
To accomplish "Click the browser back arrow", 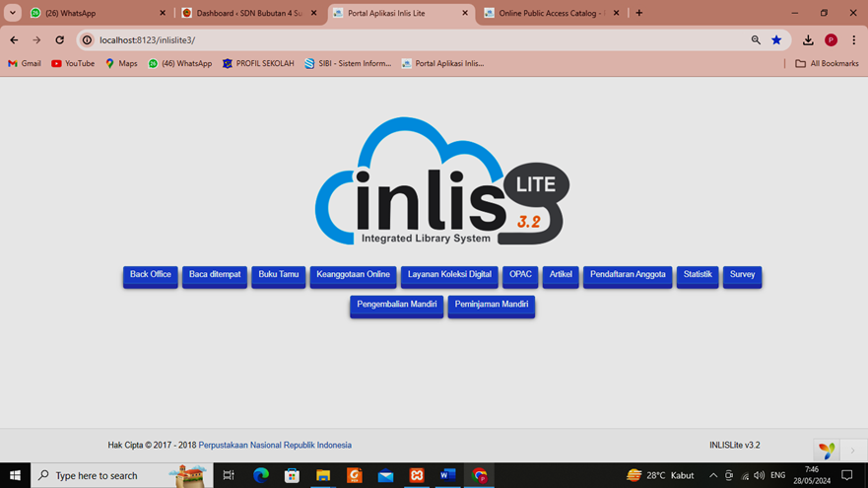I will pos(14,40).
